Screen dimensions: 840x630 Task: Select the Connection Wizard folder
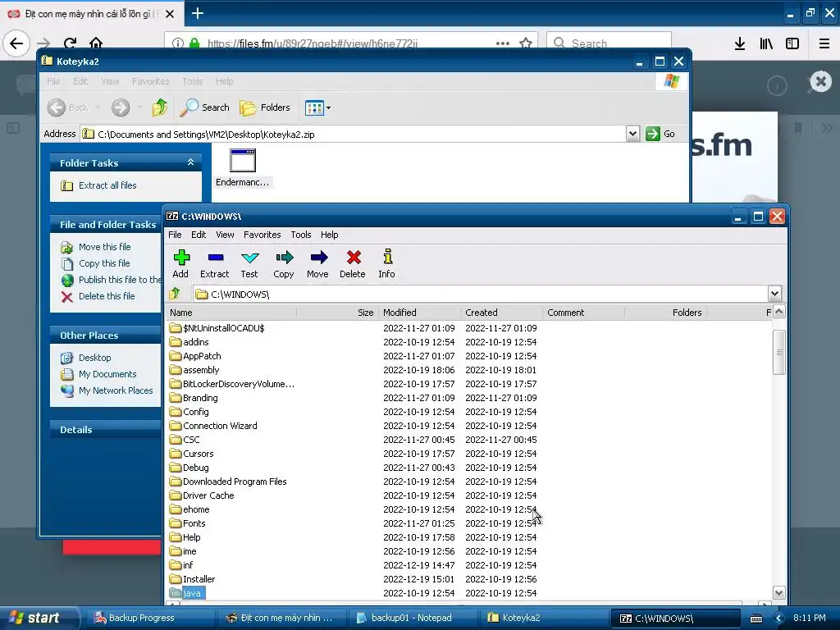click(213, 426)
